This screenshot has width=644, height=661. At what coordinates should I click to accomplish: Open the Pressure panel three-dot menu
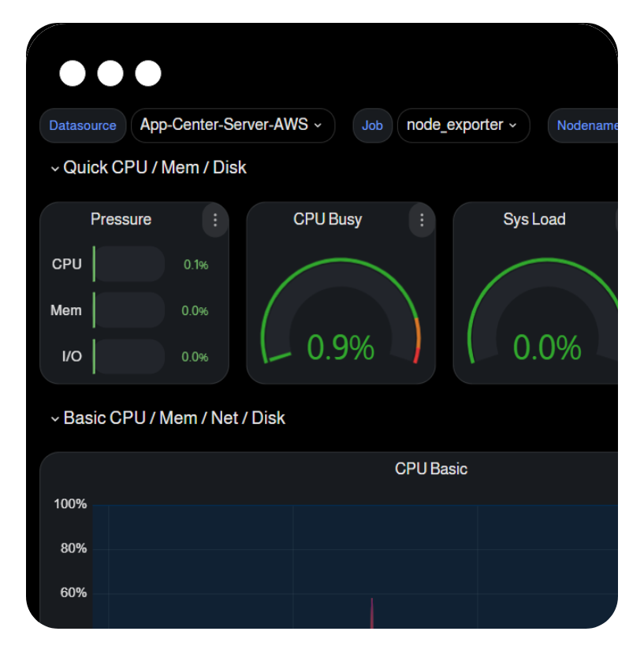click(215, 220)
